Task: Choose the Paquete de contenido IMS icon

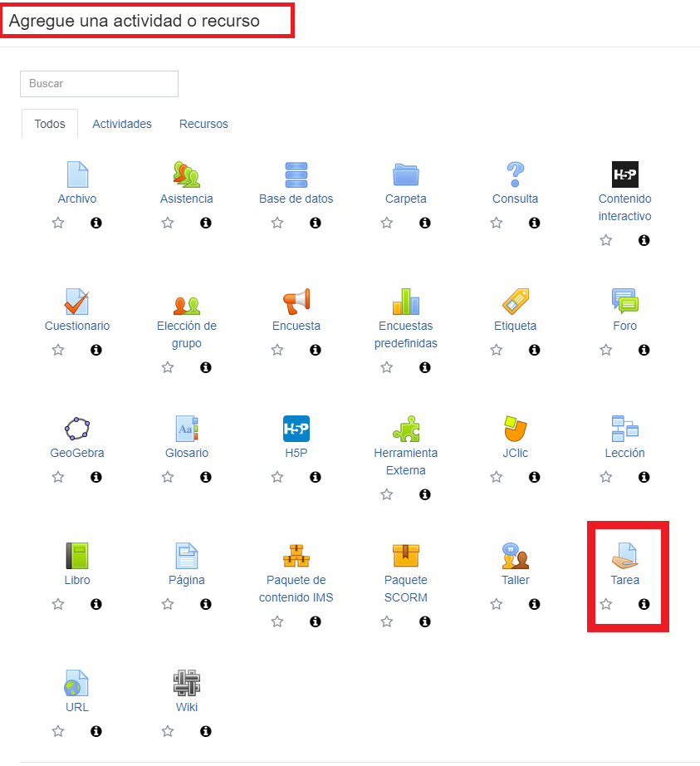Action: click(x=296, y=556)
